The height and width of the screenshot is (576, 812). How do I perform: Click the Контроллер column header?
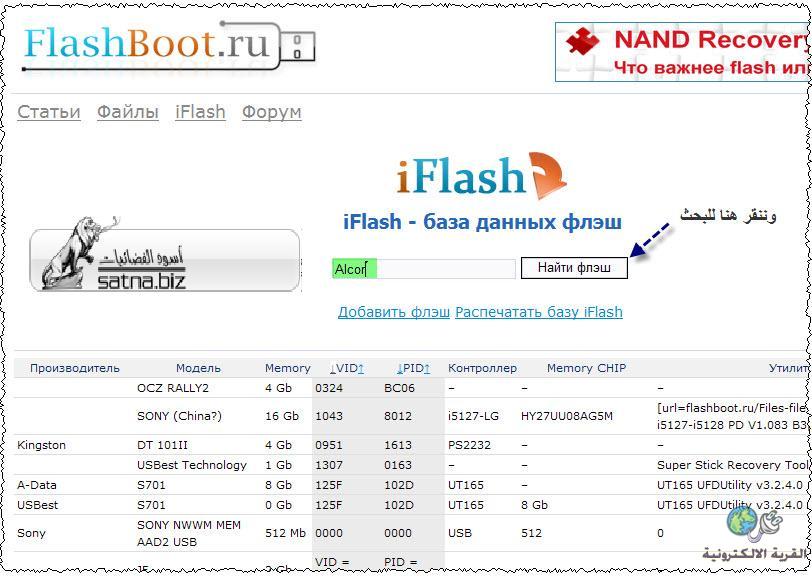click(482, 368)
